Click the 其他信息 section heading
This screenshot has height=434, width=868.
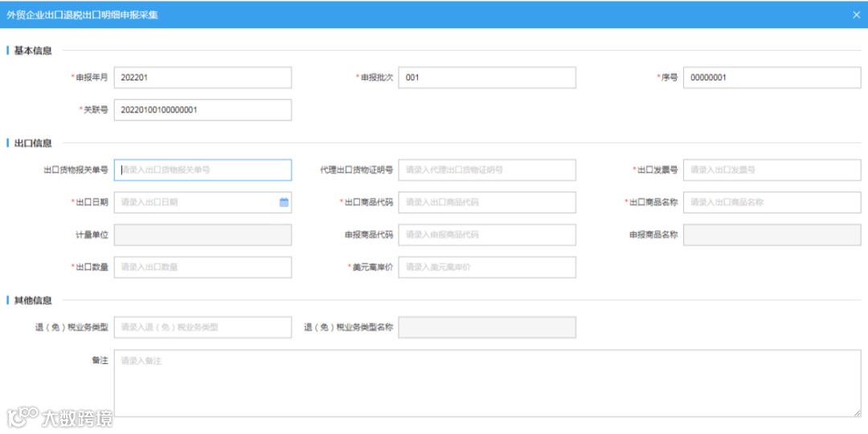(33, 301)
